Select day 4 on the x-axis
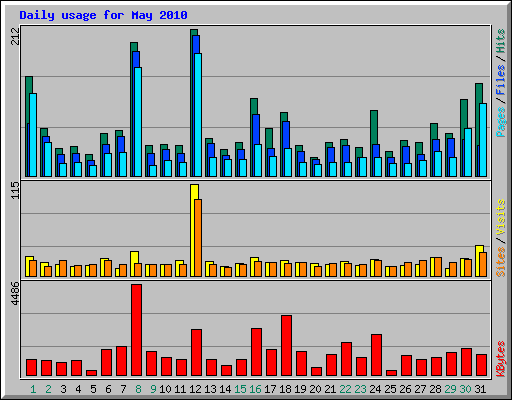This screenshot has height=400, width=512. pyautogui.click(x=78, y=389)
